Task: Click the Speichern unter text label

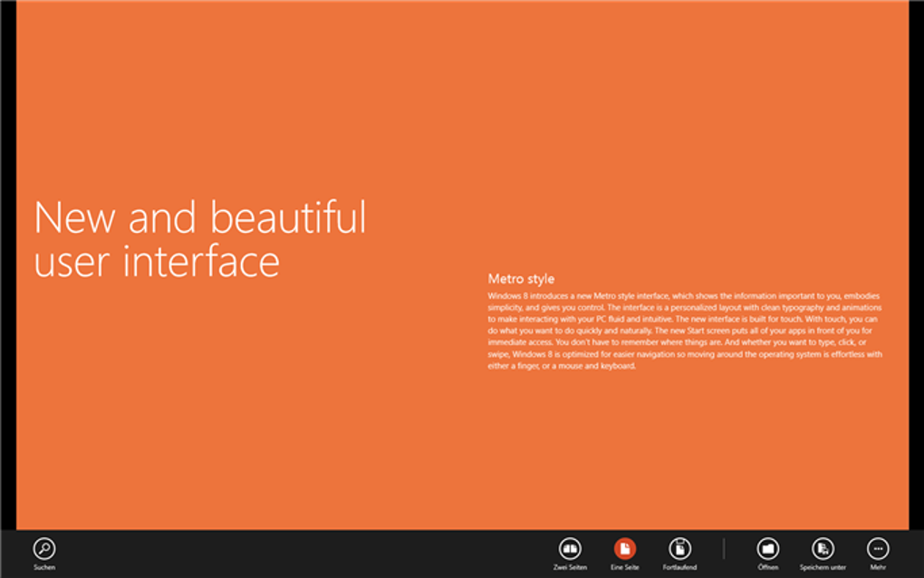Action: pyautogui.click(x=823, y=567)
